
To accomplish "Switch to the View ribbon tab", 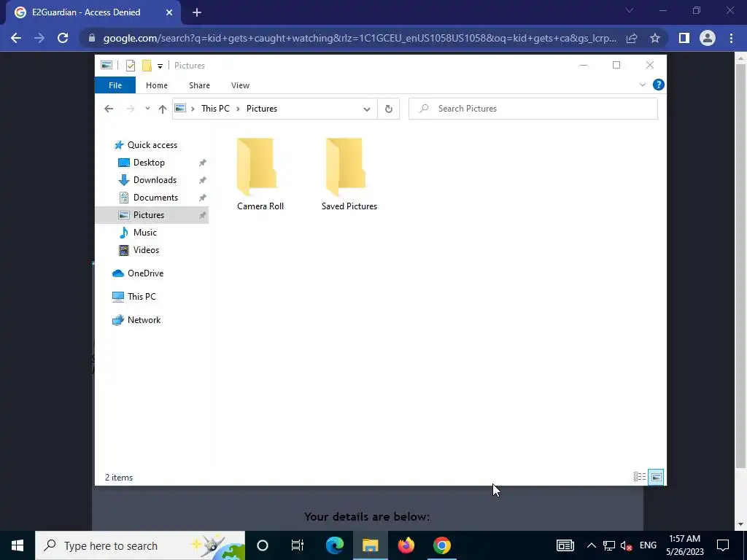I will tap(240, 85).
